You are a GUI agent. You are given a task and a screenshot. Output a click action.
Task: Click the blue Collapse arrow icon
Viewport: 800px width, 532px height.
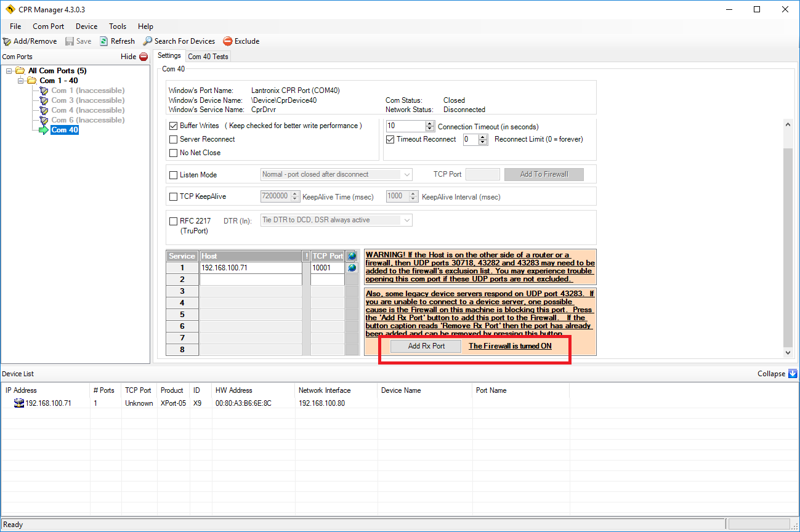click(793, 374)
